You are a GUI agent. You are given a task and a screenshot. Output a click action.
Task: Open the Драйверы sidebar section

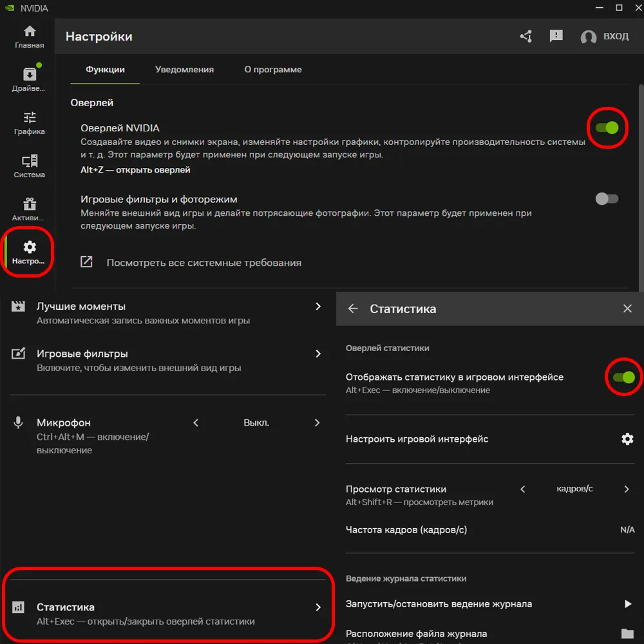pos(29,79)
